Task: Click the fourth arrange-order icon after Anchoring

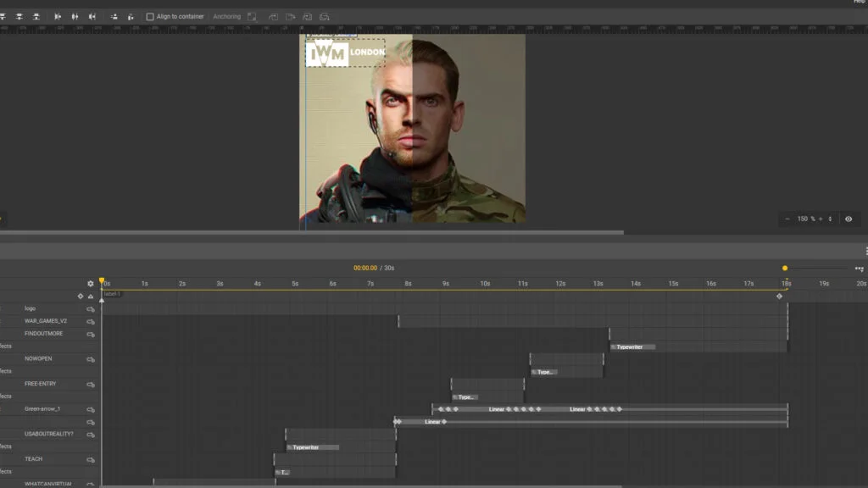Action: [x=325, y=17]
